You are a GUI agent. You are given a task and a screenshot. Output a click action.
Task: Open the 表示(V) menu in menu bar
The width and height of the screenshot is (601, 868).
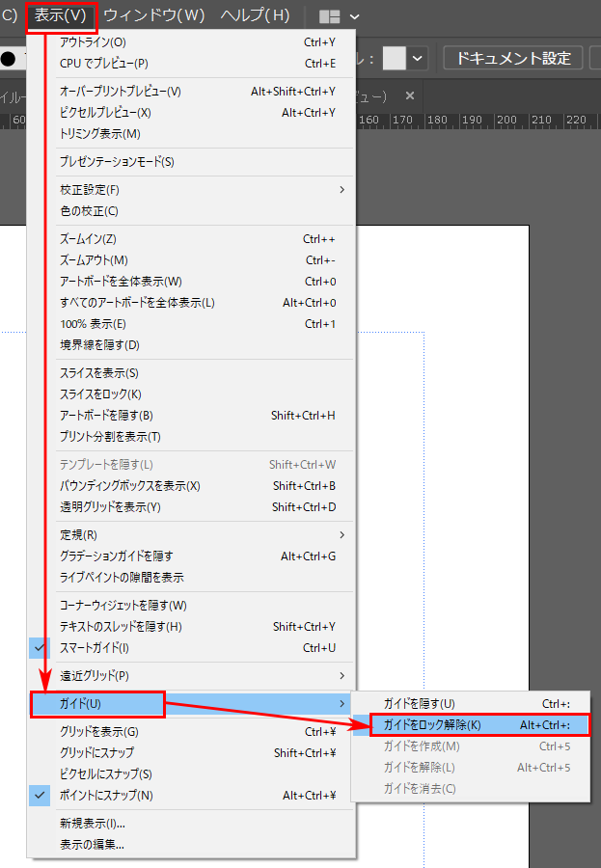pyautogui.click(x=61, y=16)
